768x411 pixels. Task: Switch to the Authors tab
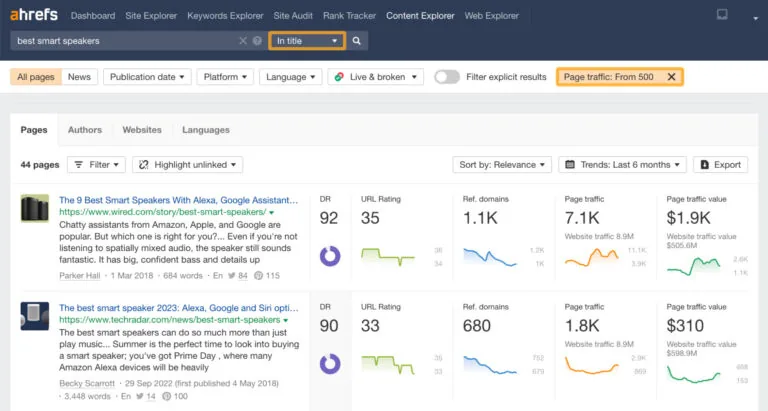click(x=85, y=130)
